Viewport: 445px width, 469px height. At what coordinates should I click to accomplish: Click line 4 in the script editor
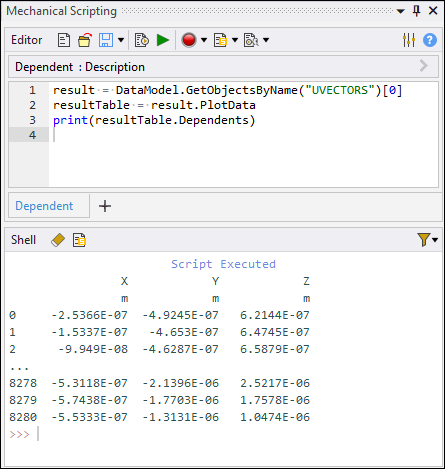pyautogui.click(x=243, y=135)
